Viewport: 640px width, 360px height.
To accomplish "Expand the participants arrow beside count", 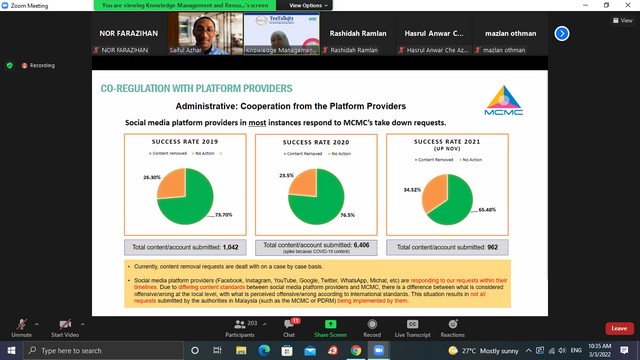I will pyautogui.click(x=264, y=324).
